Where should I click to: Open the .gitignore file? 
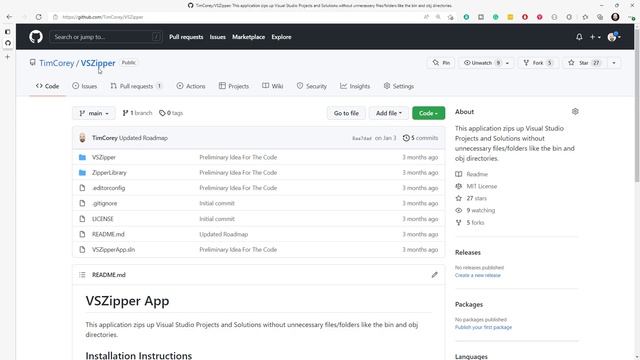point(104,203)
